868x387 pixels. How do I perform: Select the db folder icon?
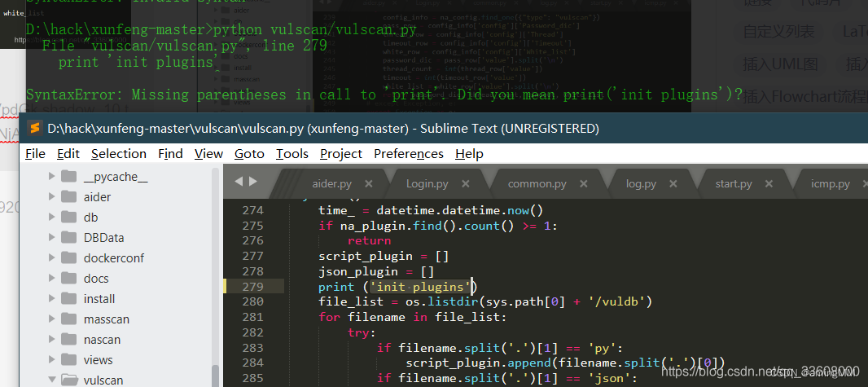68,217
